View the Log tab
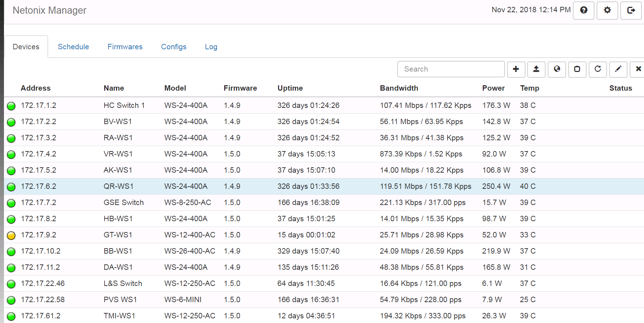 (211, 47)
